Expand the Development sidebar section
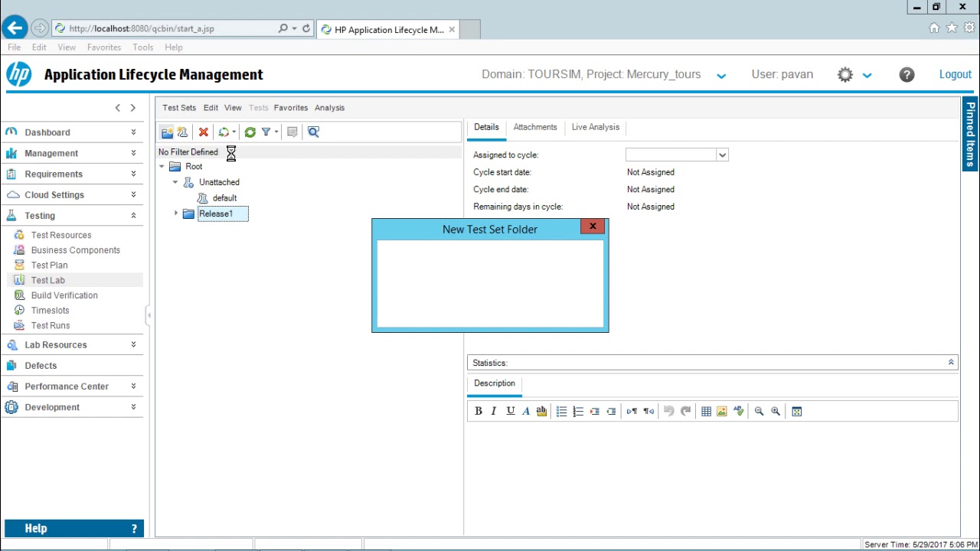The height and width of the screenshot is (551, 980). point(133,407)
